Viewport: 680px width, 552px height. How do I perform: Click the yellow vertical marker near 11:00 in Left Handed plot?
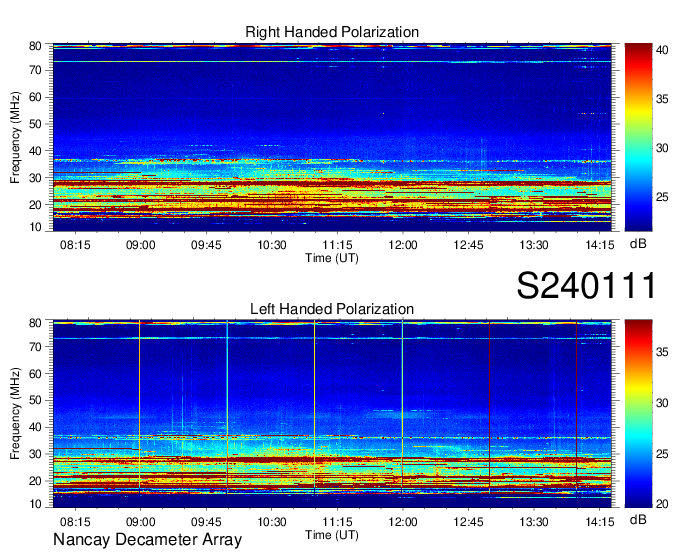(x=314, y=406)
